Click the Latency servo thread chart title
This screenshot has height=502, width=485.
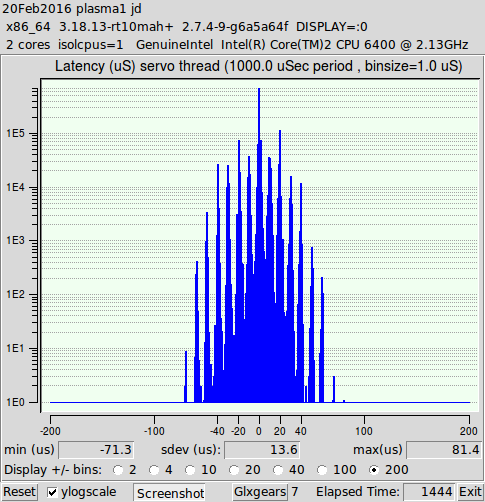pos(259,66)
